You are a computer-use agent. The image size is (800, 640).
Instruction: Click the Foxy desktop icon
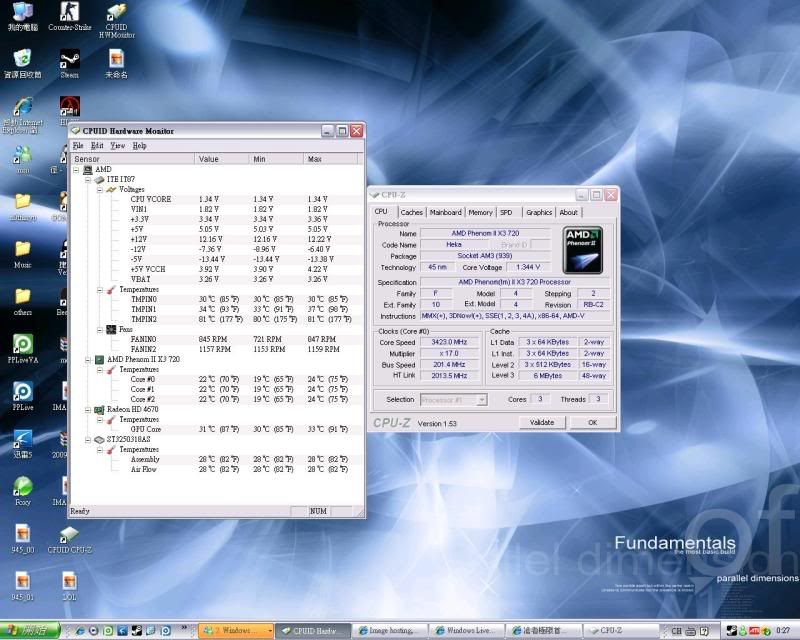[22, 487]
